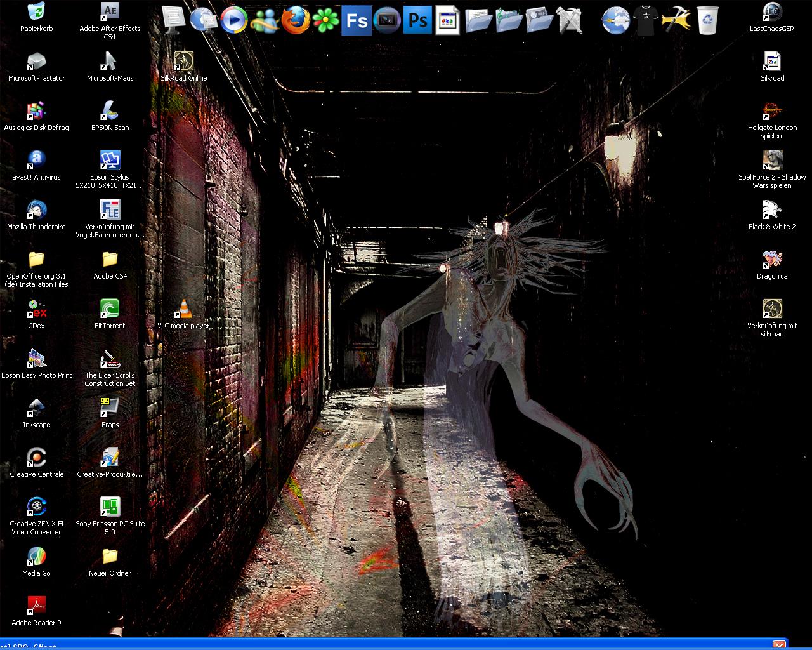This screenshot has height=650, width=812.
Task: Click the Mozilla Thunderbird shortcut
Action: pyautogui.click(x=36, y=210)
